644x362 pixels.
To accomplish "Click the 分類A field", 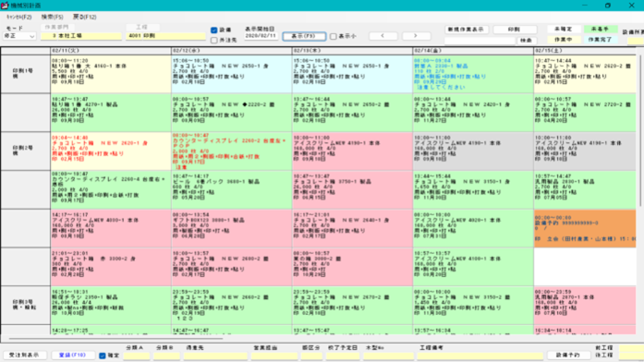I will 137,356.
